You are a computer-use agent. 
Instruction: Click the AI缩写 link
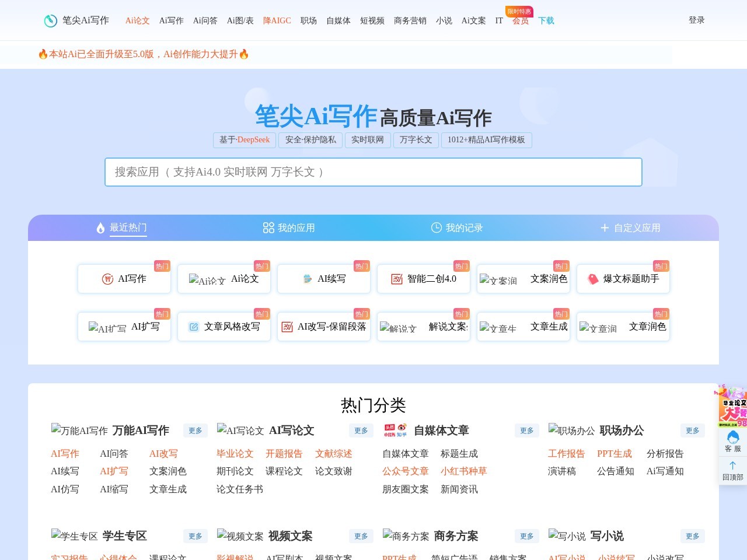[114, 489]
